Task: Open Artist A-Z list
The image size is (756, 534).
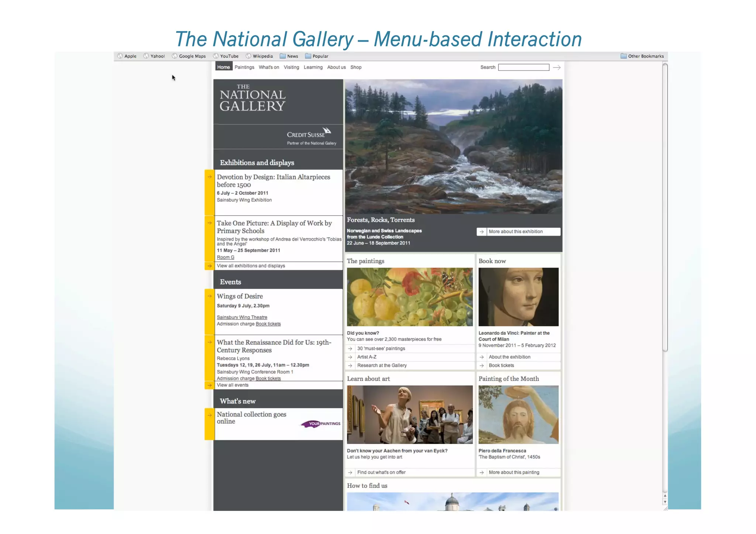Action: click(367, 357)
